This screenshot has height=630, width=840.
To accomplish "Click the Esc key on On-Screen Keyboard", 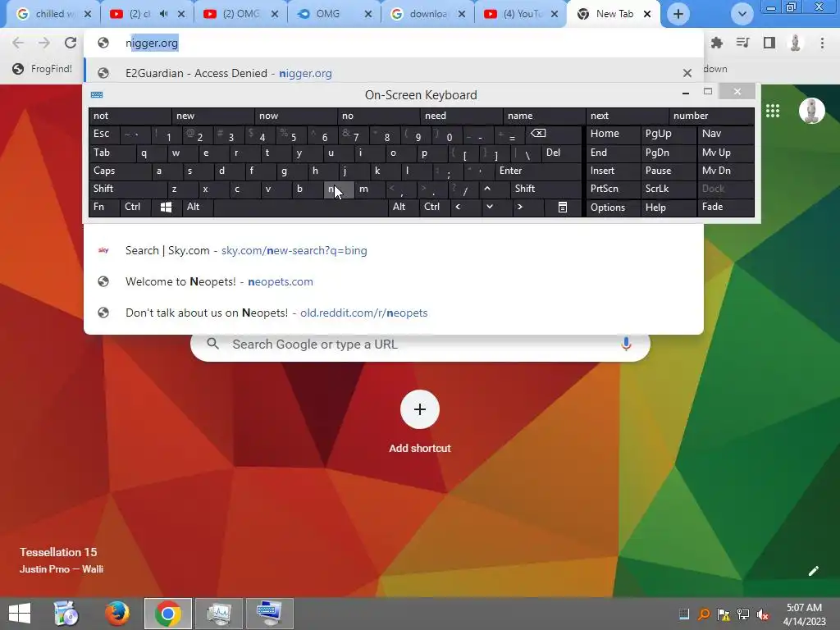I will [104, 134].
